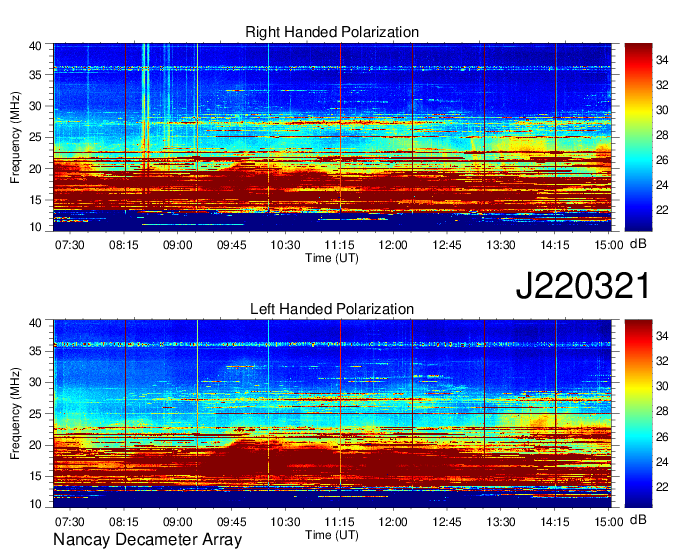This screenshot has width=680, height=552.
Task: Click "15" frequency tick on Right Handed plot
Action: pos(36,200)
